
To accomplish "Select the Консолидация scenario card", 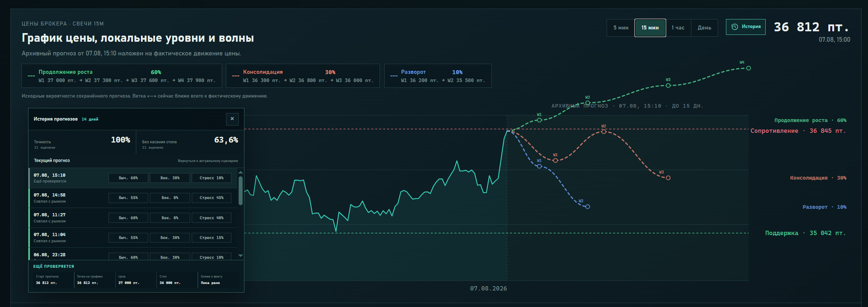I will pos(303,76).
